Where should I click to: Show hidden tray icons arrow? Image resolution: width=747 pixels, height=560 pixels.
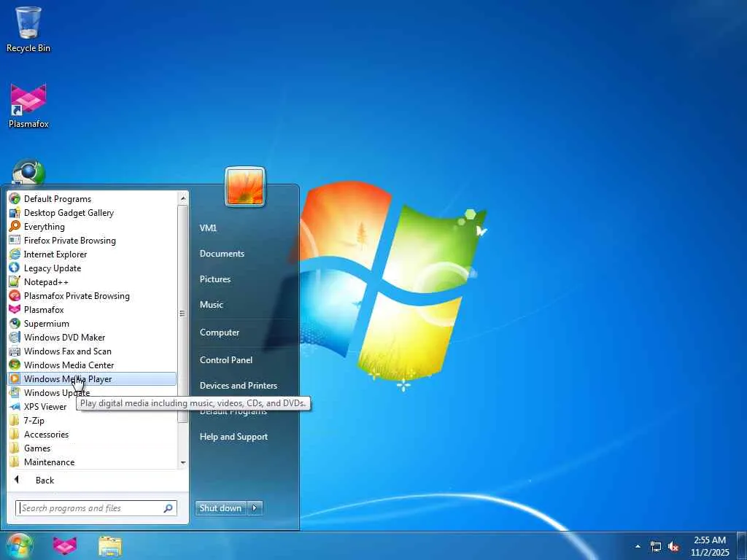[x=638, y=547]
